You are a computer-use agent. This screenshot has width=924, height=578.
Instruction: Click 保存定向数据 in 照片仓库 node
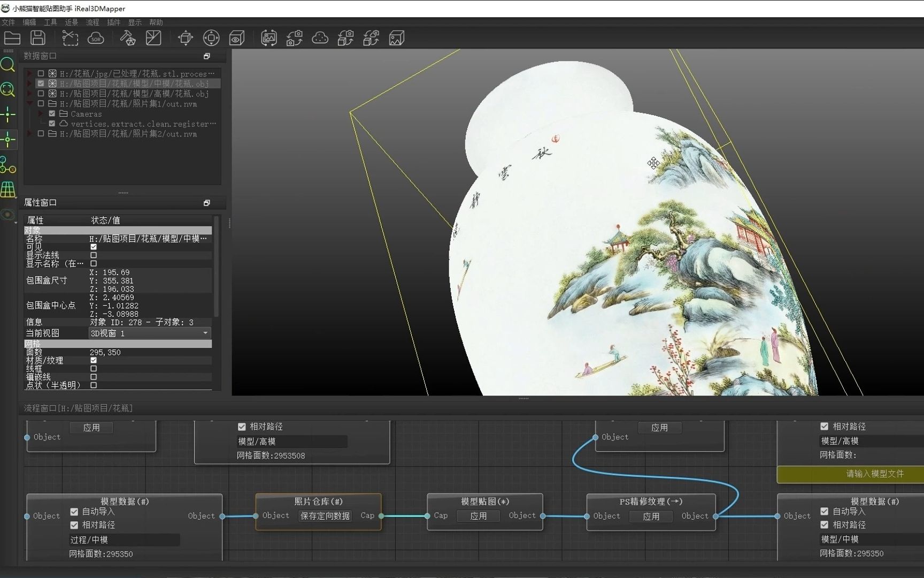coord(325,516)
